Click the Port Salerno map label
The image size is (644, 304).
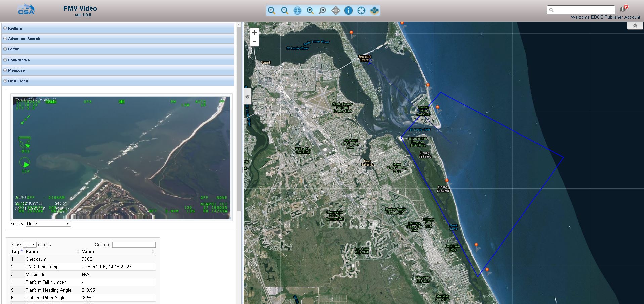click(x=368, y=163)
